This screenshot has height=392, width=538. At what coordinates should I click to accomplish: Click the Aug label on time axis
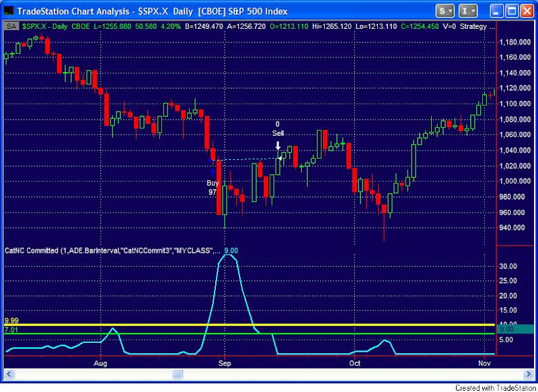[100, 363]
